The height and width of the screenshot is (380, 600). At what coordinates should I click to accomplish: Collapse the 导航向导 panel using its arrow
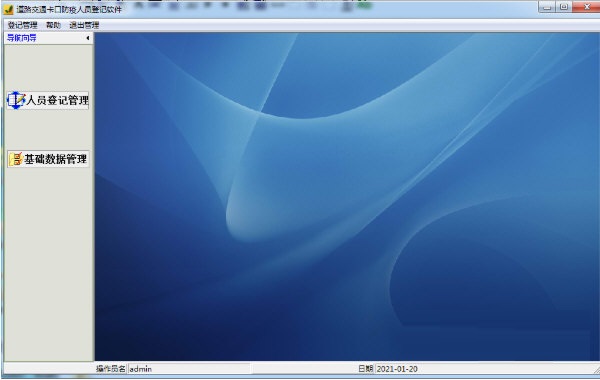click(88, 38)
